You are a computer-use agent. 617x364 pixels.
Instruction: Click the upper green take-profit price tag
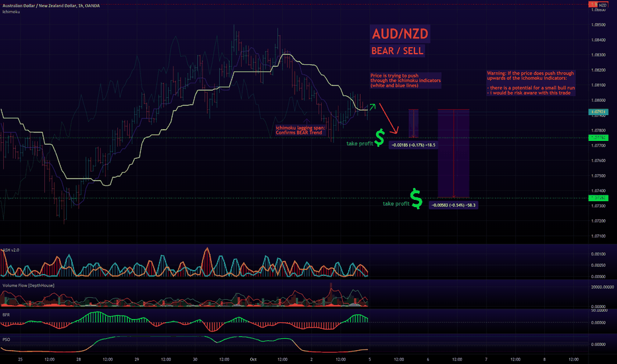click(x=598, y=138)
